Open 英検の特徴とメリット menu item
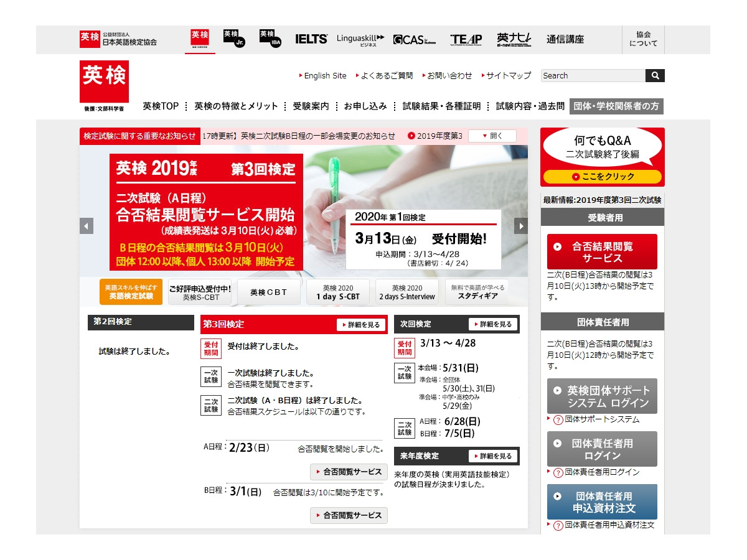Screen dimensions: 747x560 tap(236, 106)
